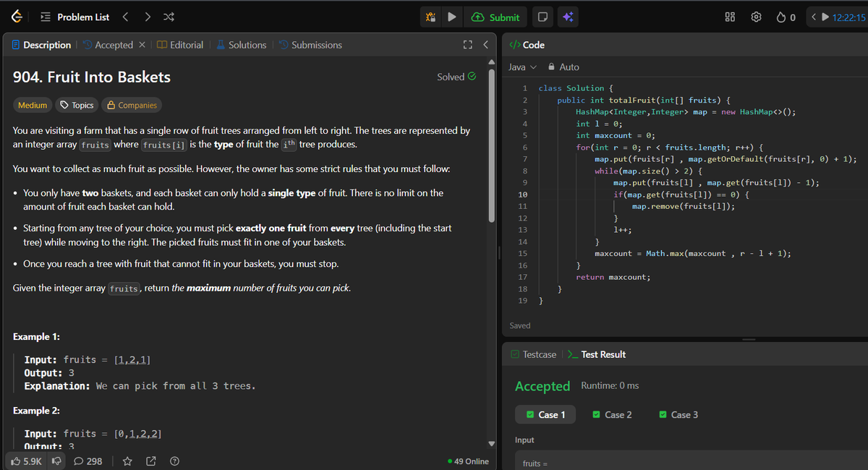Go to the next problem arrow
The width and height of the screenshot is (868, 470).
(148, 17)
